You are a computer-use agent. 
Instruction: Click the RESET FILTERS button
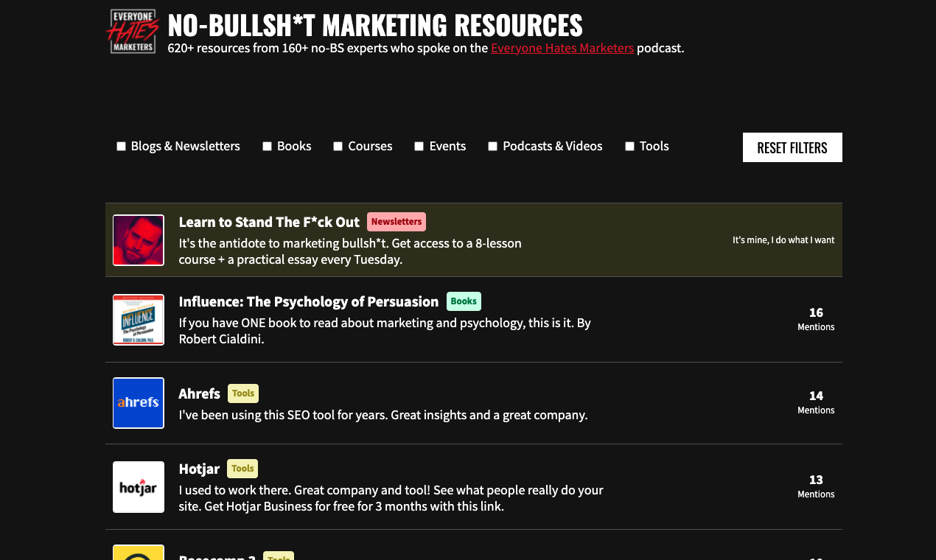[792, 147]
